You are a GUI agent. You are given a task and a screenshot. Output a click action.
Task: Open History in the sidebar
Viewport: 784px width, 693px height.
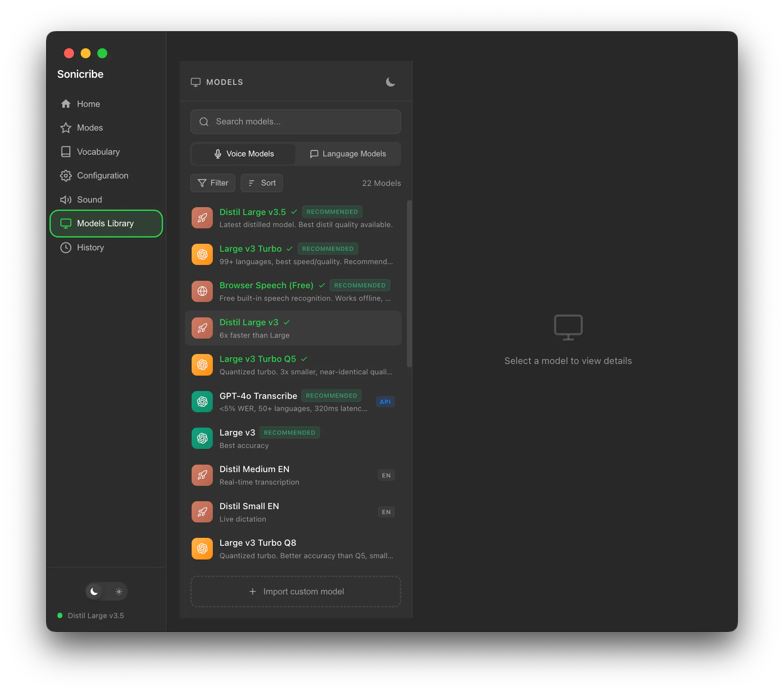tap(106, 247)
